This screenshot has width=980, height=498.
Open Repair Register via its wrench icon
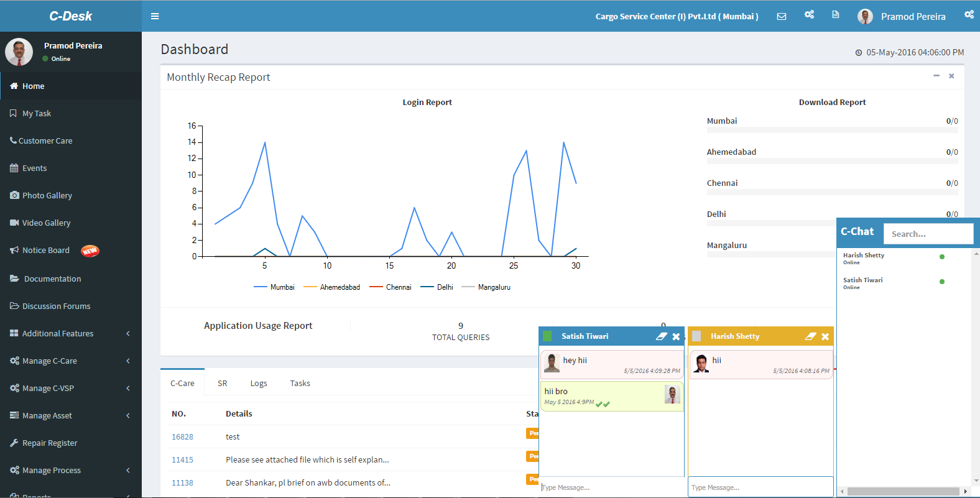14,443
